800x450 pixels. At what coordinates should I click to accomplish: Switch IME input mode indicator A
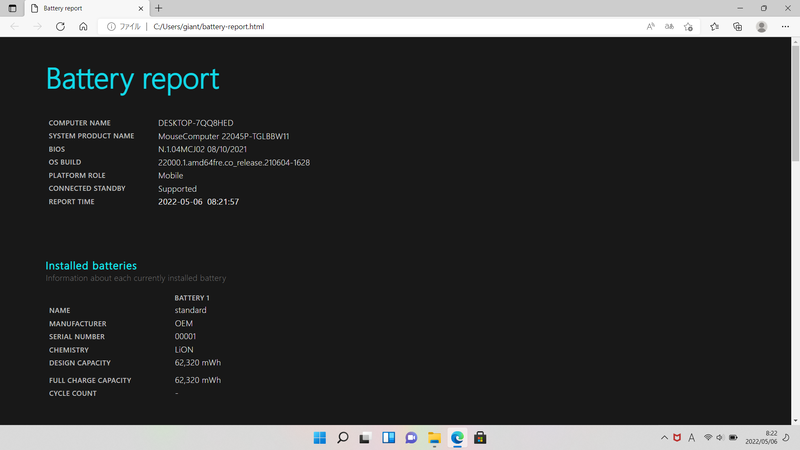[691, 438]
